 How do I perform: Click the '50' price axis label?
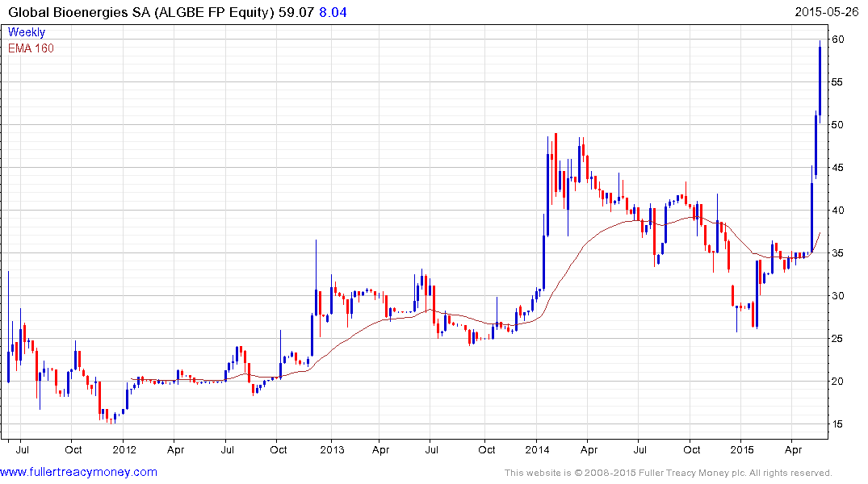click(x=837, y=124)
